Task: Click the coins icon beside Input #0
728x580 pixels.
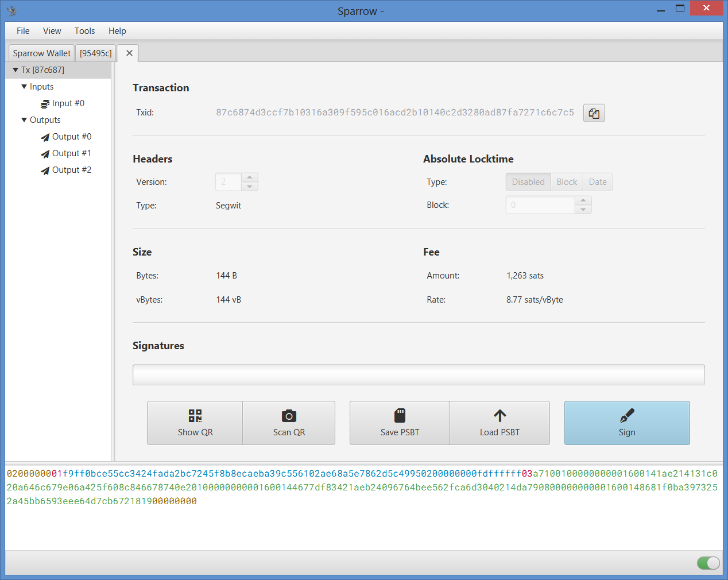Action: coord(45,104)
